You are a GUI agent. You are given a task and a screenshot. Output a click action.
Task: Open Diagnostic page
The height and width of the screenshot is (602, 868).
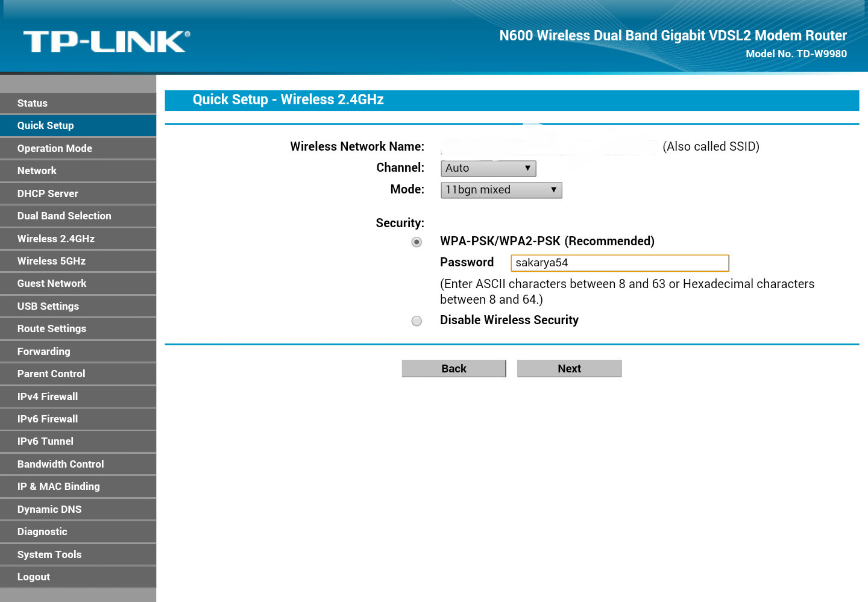tap(78, 531)
